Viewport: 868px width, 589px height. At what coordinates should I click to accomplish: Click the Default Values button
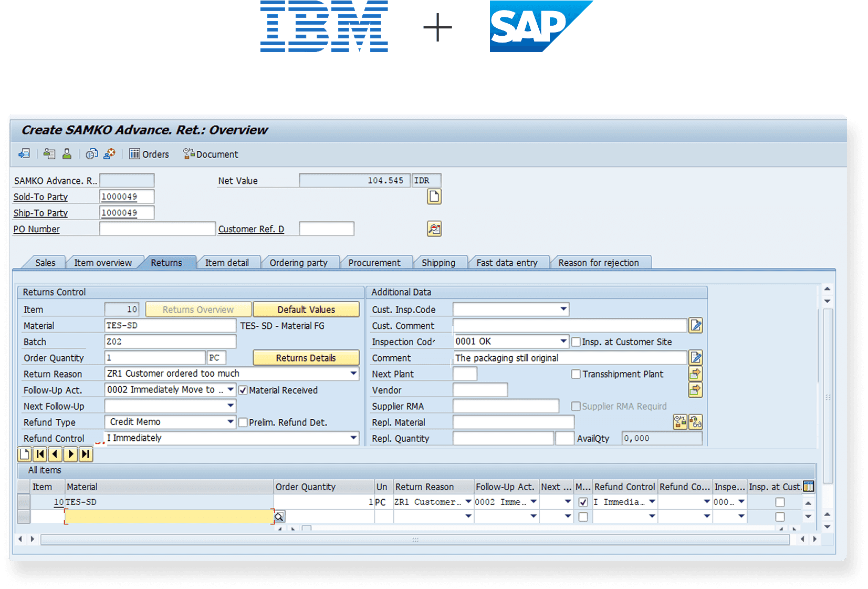[x=306, y=309]
